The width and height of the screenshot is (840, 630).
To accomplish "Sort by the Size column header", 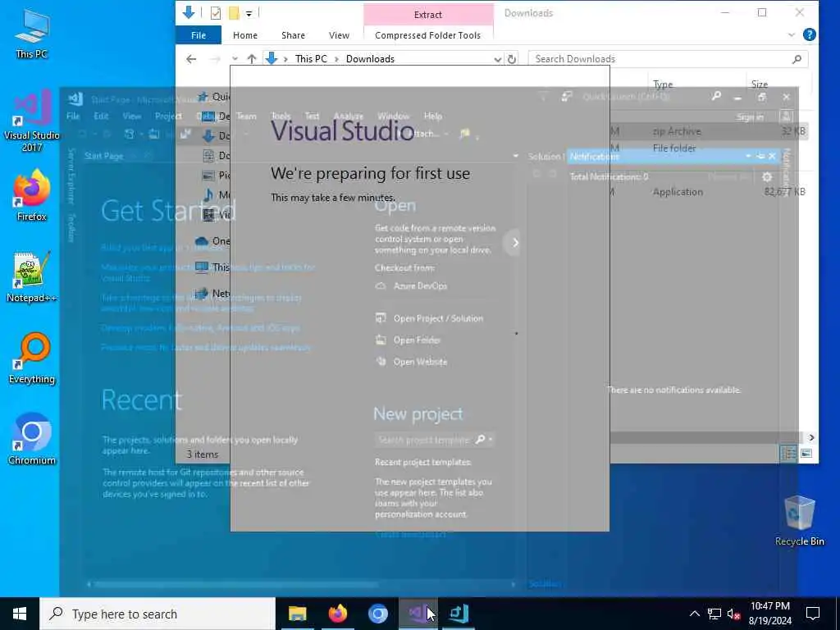I will click(759, 84).
